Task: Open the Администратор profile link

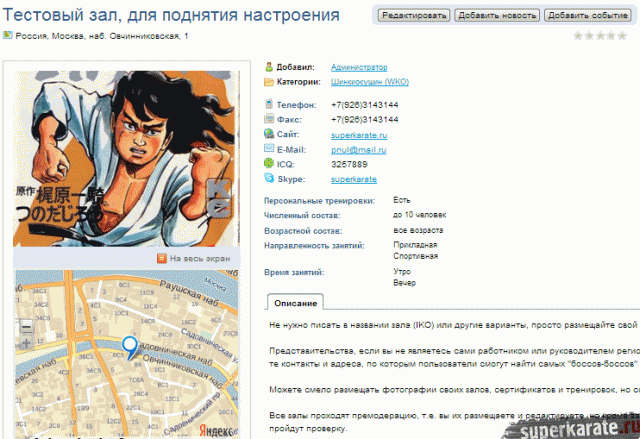Action: 359,67
